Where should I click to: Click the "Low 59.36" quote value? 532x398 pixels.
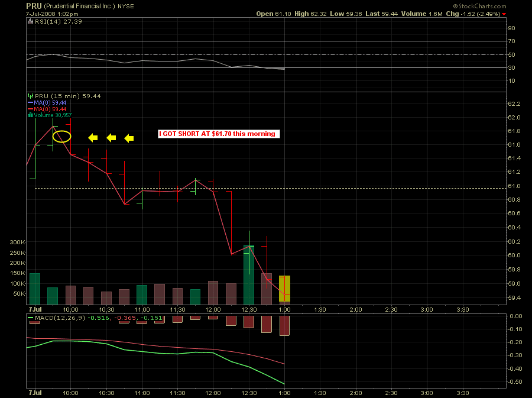tap(346, 14)
